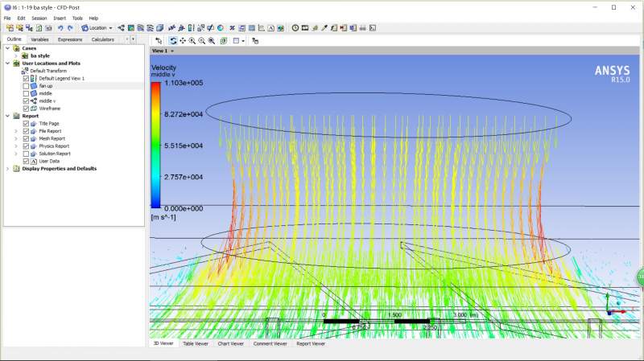644x361 pixels.
Task: Click the velocity legend color bar
Action: click(155, 145)
